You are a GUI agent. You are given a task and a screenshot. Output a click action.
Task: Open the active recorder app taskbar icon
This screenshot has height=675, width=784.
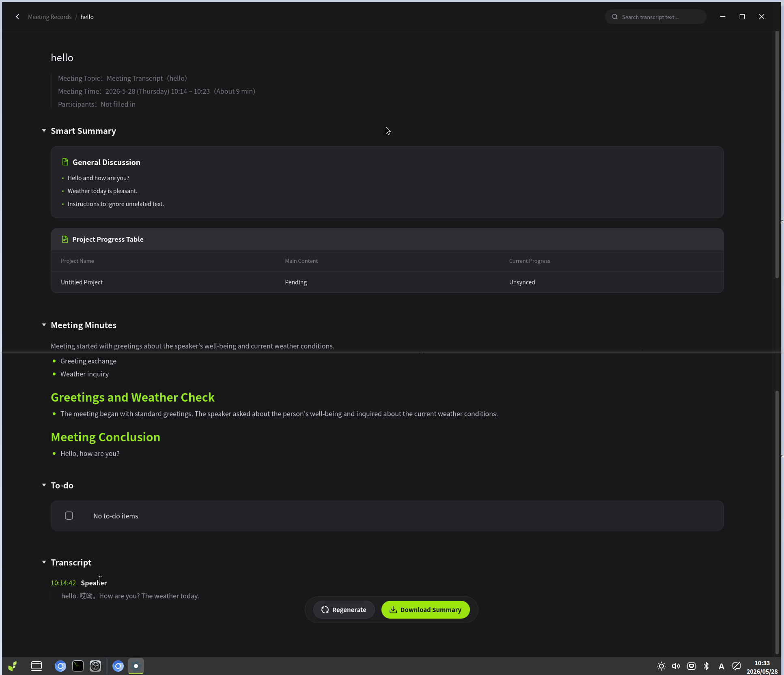[x=136, y=666]
